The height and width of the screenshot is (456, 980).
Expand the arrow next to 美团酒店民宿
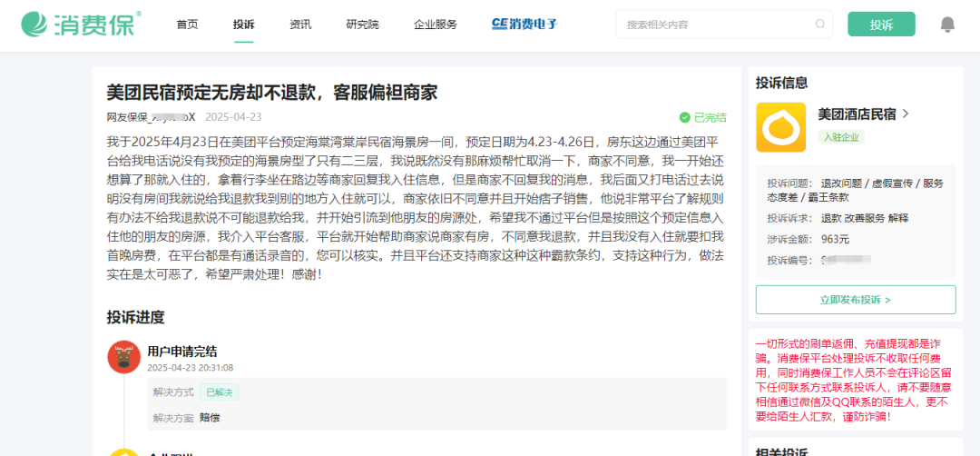point(906,114)
